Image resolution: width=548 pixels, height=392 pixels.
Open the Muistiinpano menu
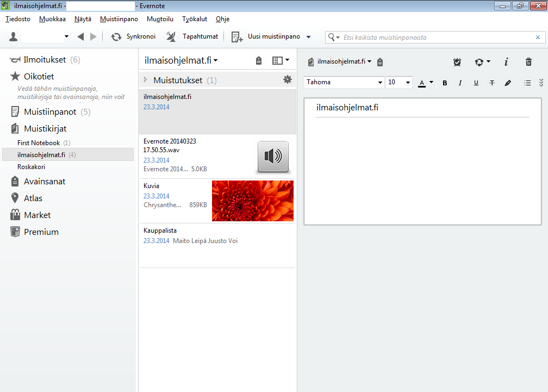pos(119,19)
